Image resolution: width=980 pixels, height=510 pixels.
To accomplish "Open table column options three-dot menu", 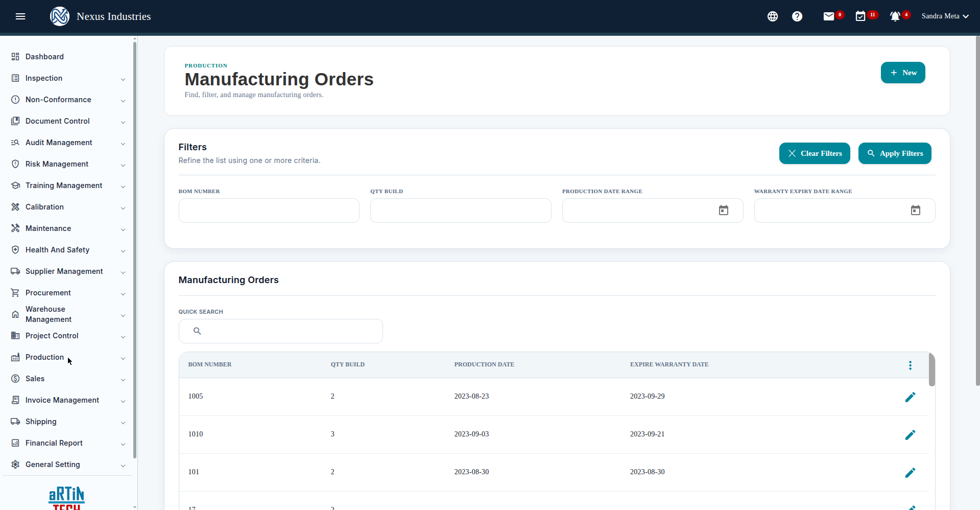I will click(910, 365).
